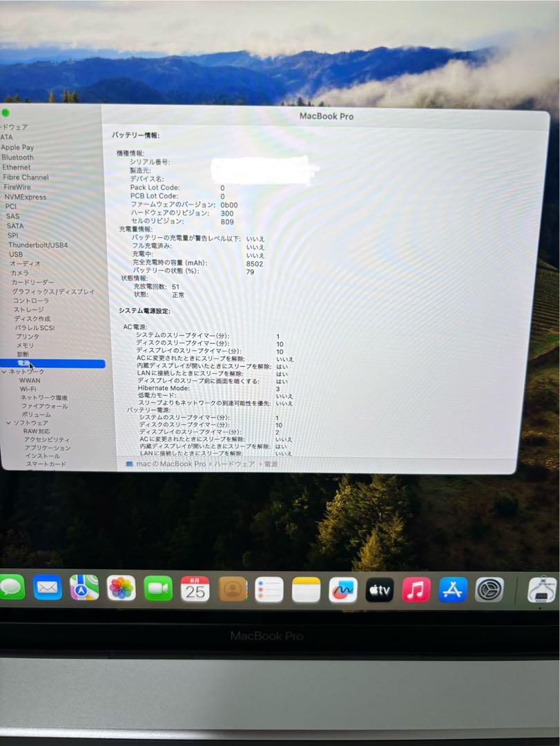Click the 充放電回数 value 51

(175, 287)
